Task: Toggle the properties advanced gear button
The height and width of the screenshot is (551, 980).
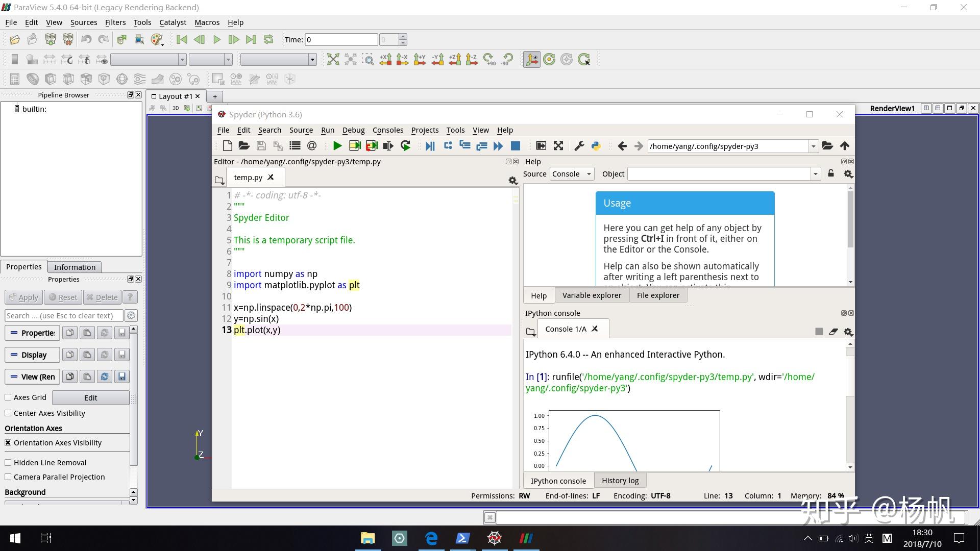Action: [x=131, y=315]
